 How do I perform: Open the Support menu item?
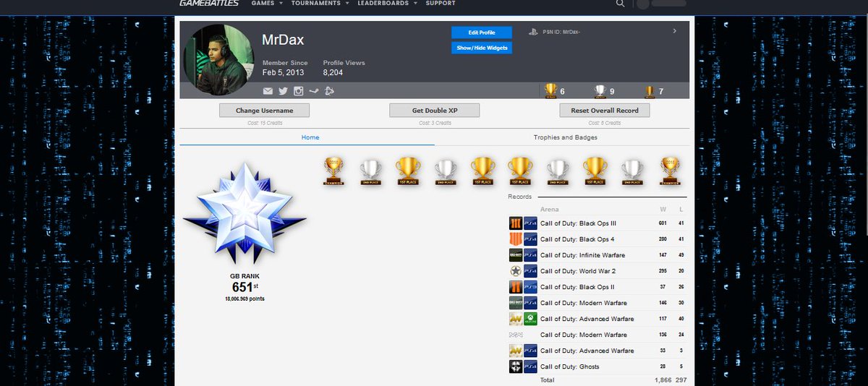[441, 4]
